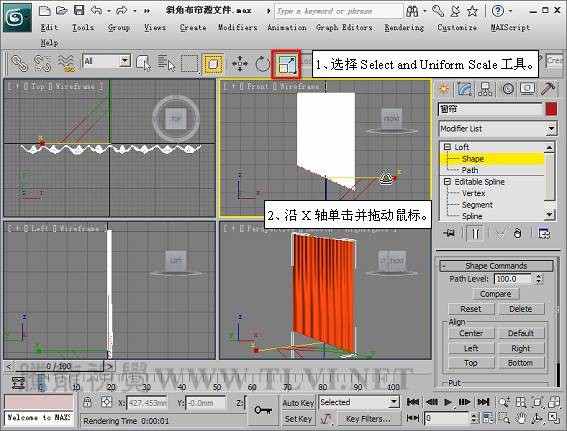Choose Rectangular Selection Region tool

190,64
